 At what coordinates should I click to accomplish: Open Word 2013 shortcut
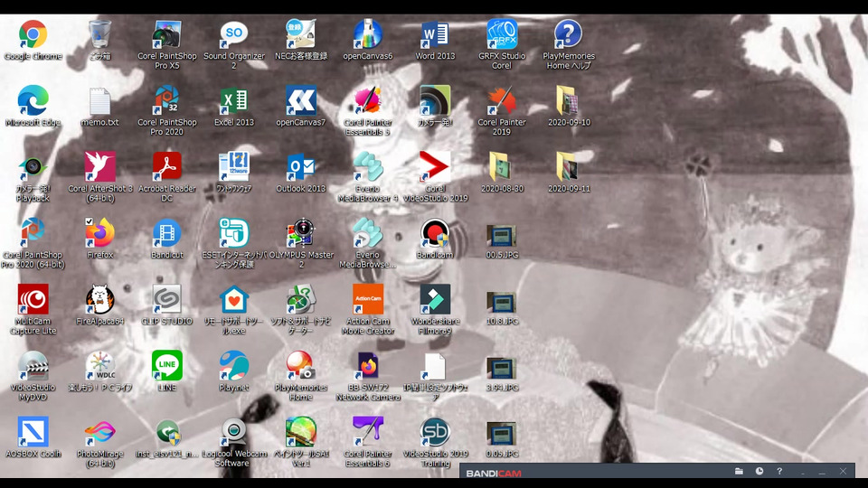click(x=435, y=34)
